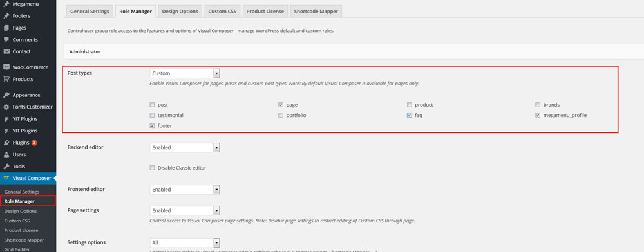This screenshot has height=252, width=644.
Task: Click the Plugins update count badge
Action: (x=35, y=143)
